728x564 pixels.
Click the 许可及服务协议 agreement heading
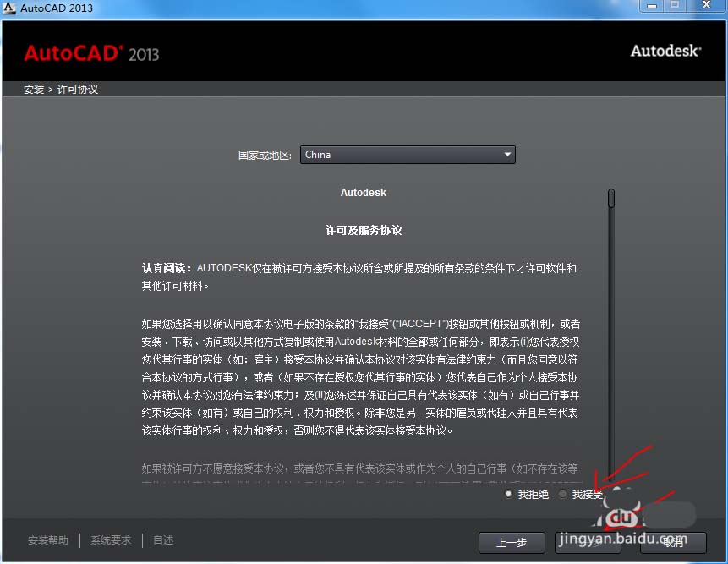pyautogui.click(x=364, y=230)
